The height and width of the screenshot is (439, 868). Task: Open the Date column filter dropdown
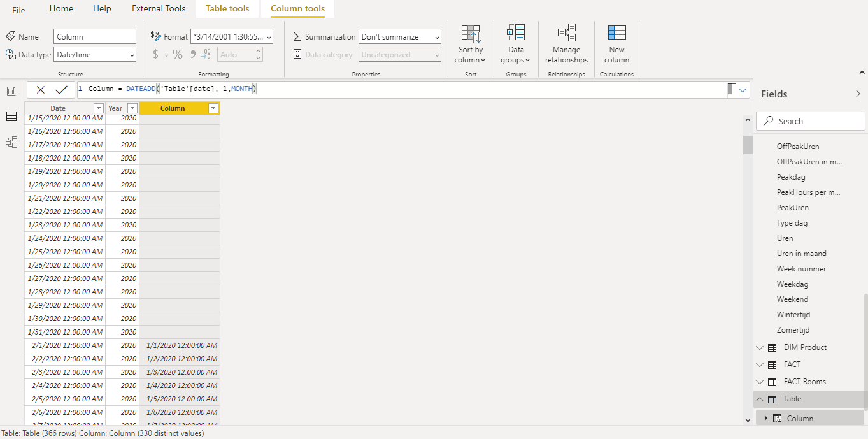pyautogui.click(x=99, y=108)
